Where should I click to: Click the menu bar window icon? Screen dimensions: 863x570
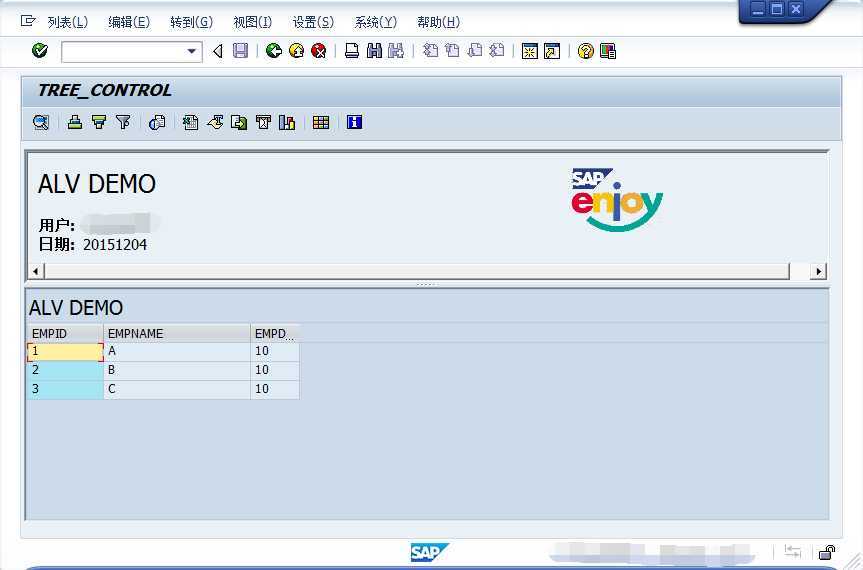tap(28, 21)
